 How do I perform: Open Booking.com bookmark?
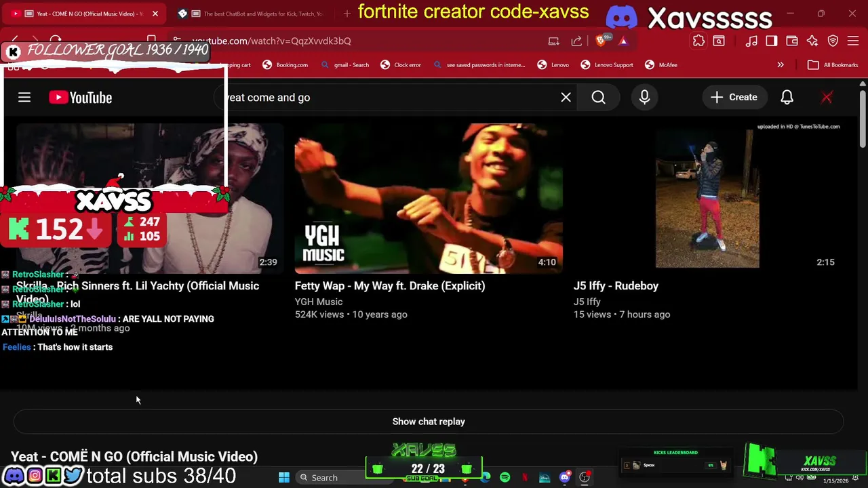[x=285, y=65]
